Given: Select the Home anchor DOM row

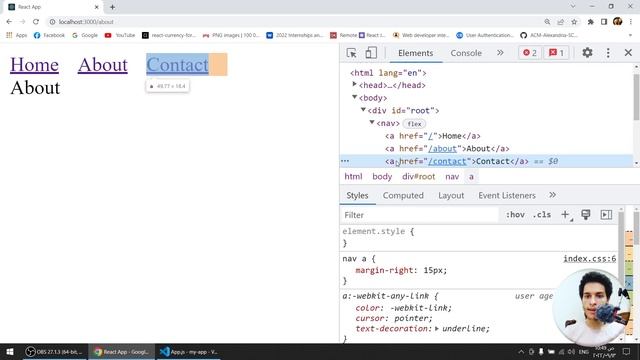Looking at the screenshot, I should tap(433, 136).
